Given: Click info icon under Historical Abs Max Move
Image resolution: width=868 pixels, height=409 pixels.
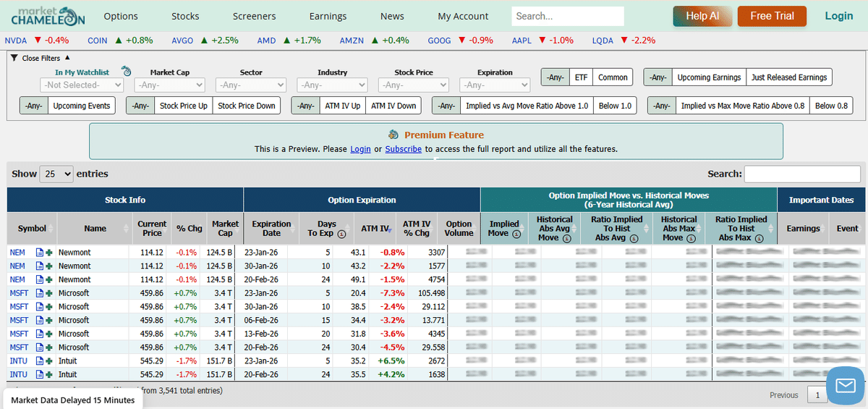Looking at the screenshot, I should [689, 237].
